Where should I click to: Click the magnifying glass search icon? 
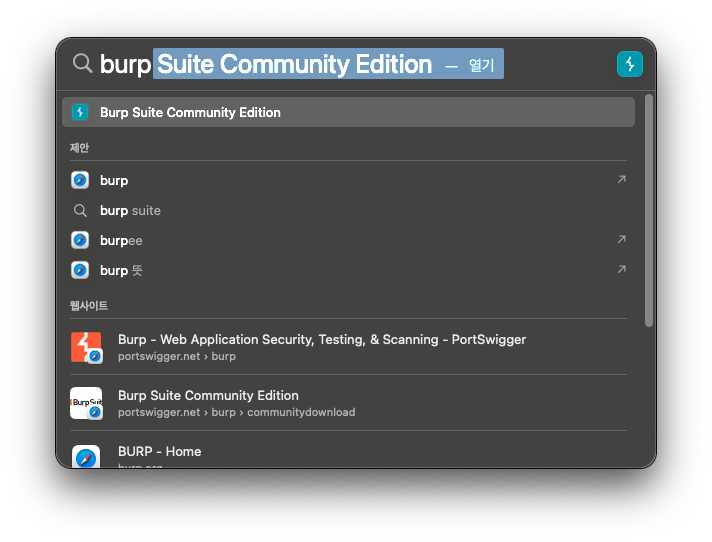[82, 64]
